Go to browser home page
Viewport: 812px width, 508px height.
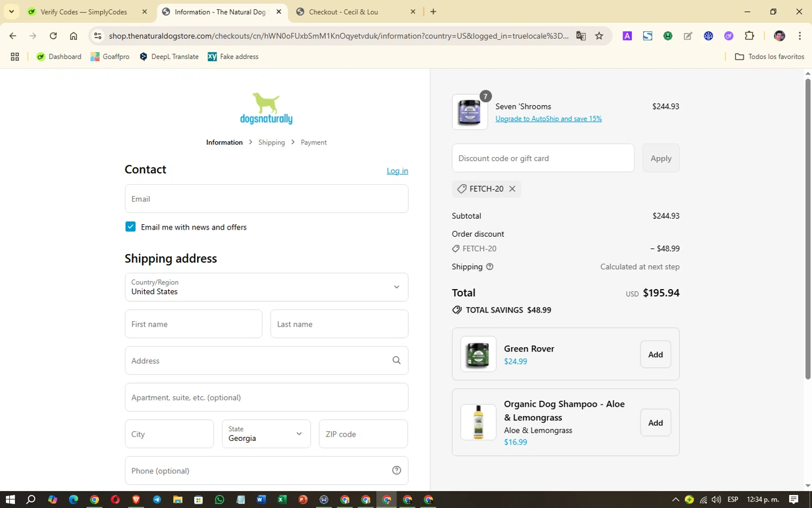tap(74, 36)
